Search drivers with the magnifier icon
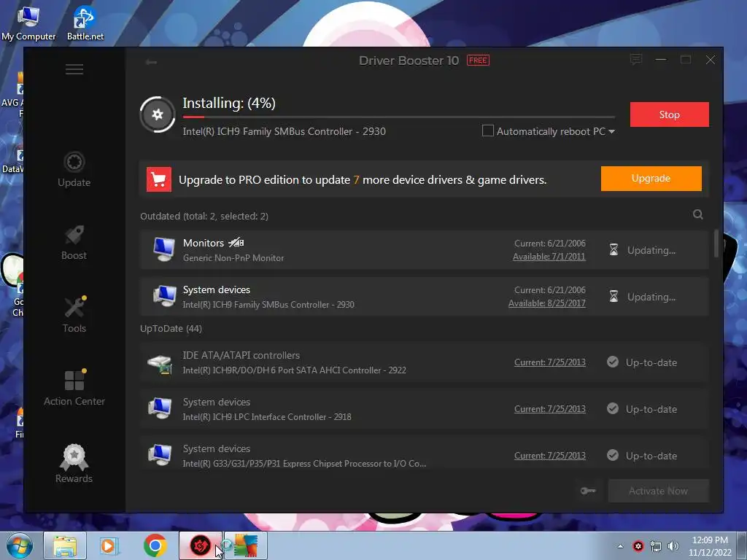Image resolution: width=747 pixels, height=560 pixels. click(698, 214)
